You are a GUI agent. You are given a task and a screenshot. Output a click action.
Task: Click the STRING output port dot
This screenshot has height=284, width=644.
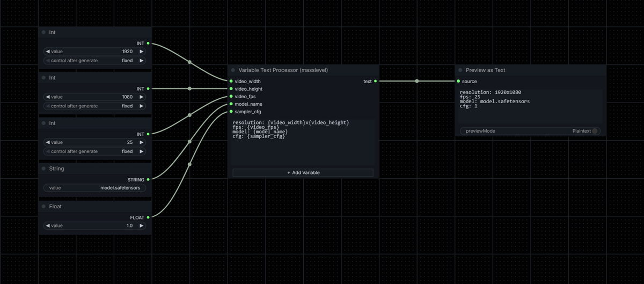tap(148, 179)
